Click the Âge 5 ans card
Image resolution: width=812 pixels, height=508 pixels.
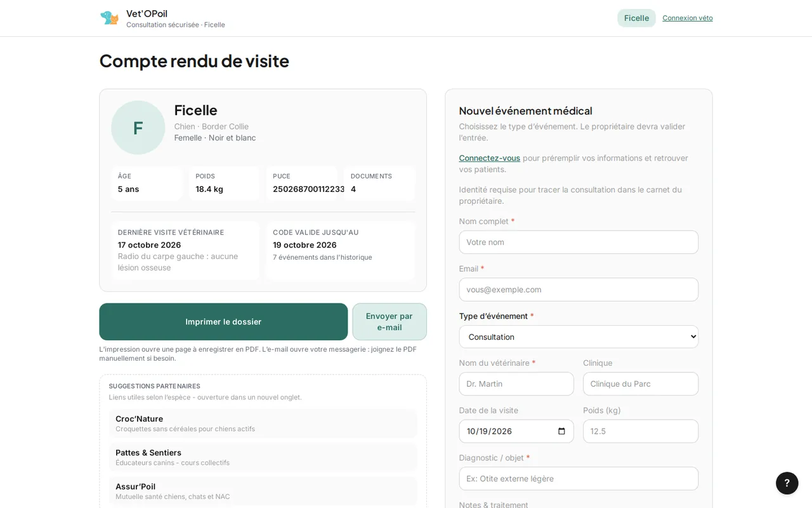[x=147, y=183]
